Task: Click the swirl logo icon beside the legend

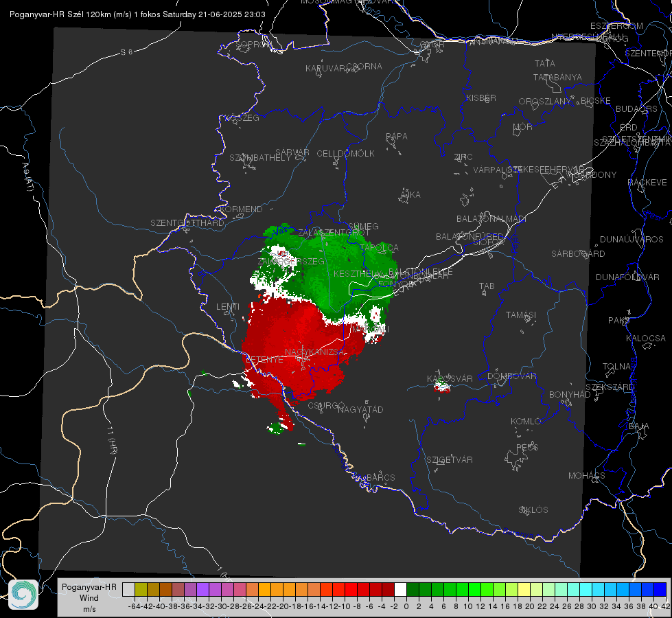Action: point(23,595)
